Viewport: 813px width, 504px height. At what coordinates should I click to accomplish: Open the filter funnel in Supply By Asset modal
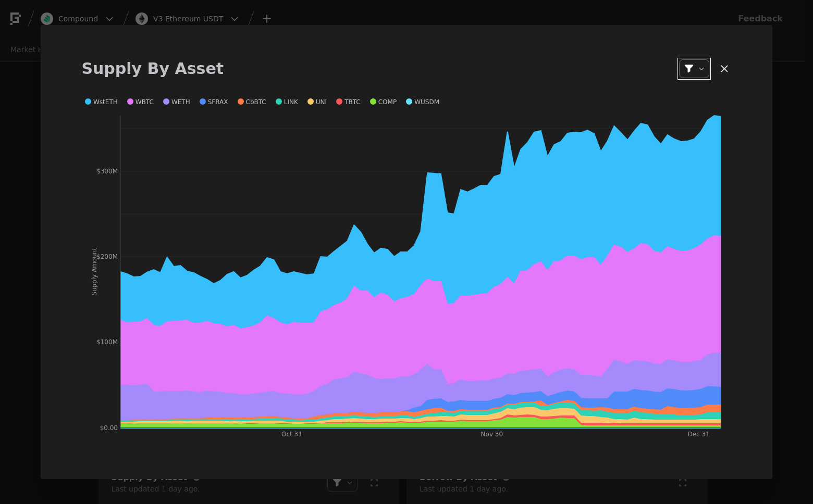click(689, 69)
